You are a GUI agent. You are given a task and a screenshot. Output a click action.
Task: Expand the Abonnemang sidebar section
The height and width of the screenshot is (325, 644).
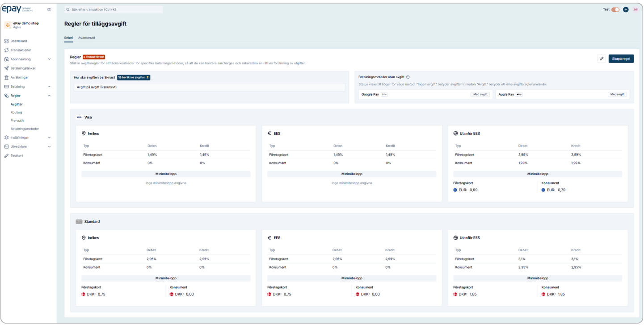(49, 59)
